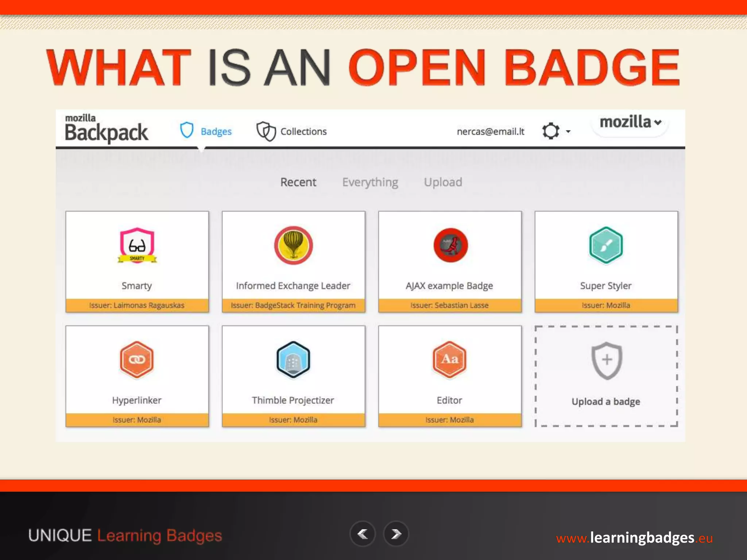Open the mozilla dropdown menu
This screenshot has width=747, height=560.
(x=630, y=122)
